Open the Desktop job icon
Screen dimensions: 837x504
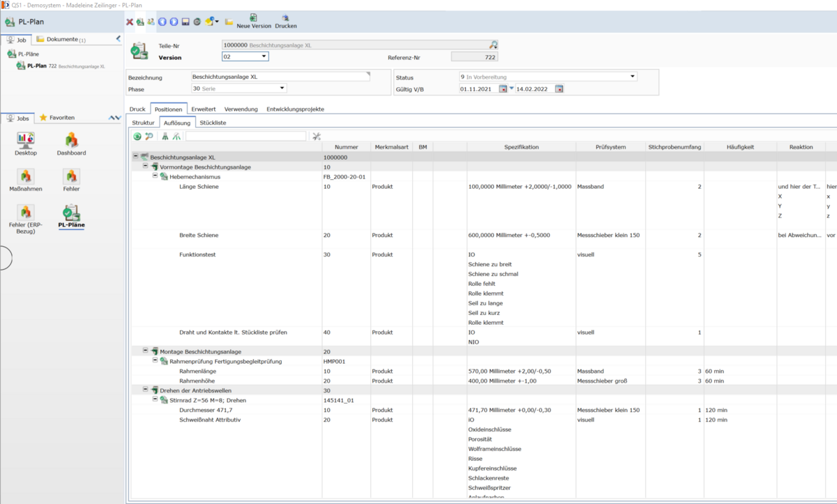pyautogui.click(x=25, y=144)
